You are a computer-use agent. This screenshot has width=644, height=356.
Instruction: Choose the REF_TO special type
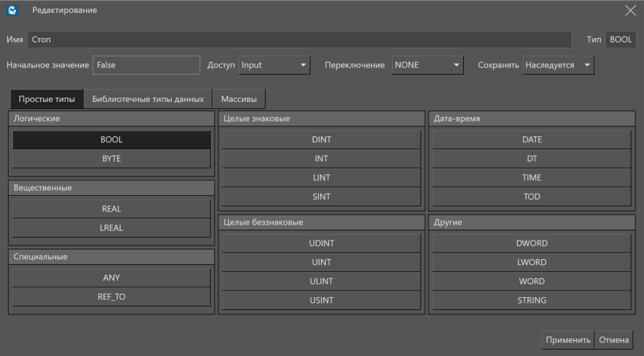point(111,296)
